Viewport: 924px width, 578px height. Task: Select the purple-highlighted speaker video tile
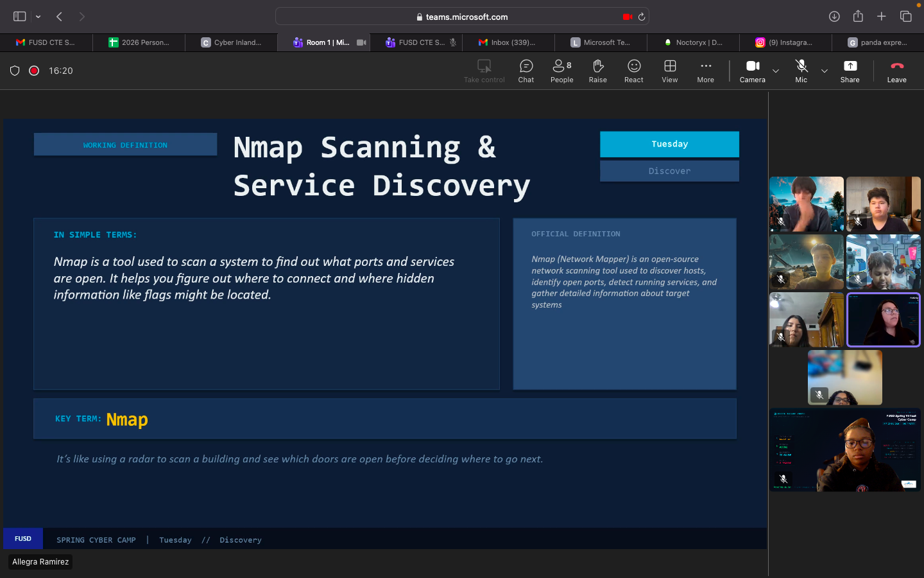[x=883, y=320]
